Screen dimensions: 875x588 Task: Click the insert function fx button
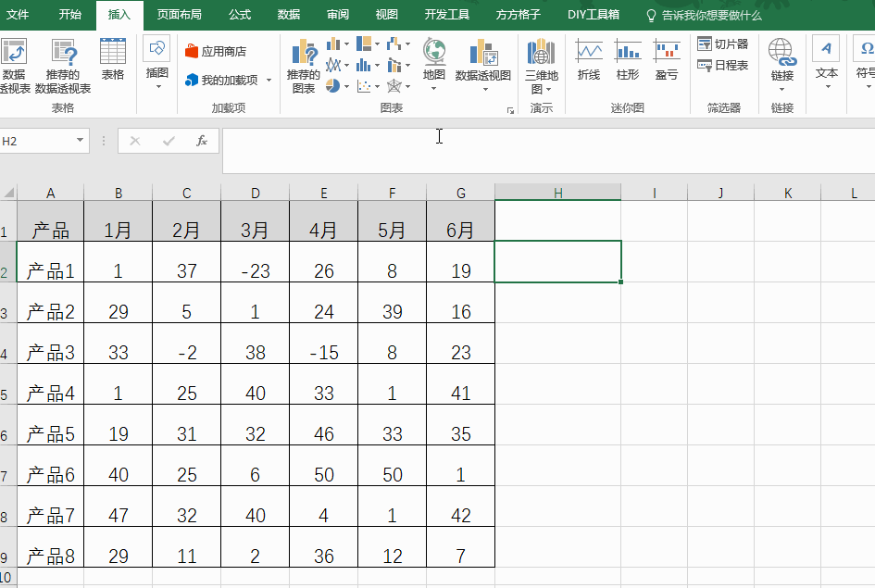coord(202,141)
